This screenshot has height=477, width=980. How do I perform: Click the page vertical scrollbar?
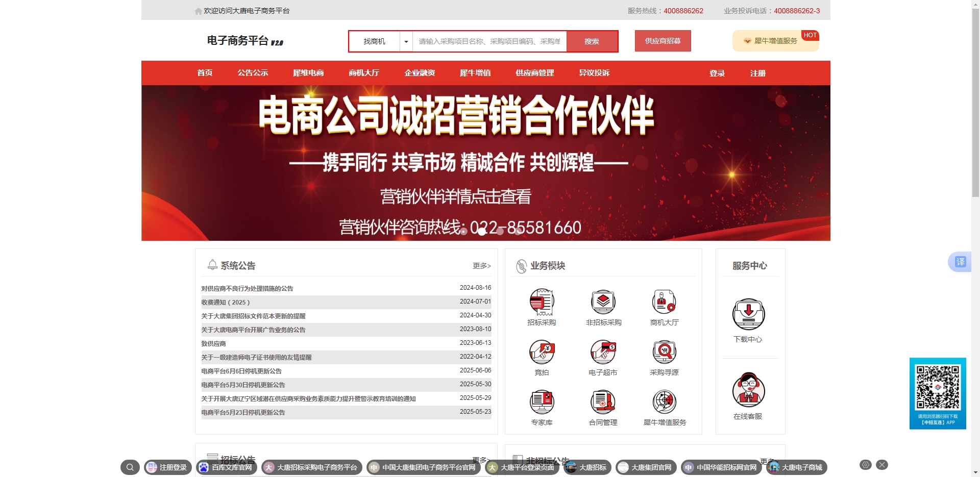point(975,102)
